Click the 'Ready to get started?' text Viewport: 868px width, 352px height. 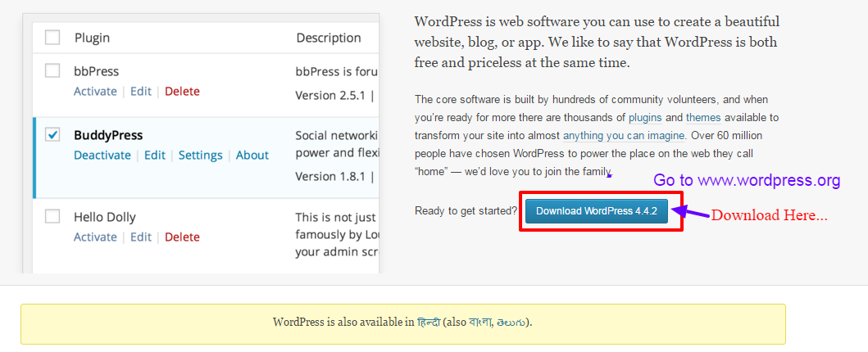[466, 210]
